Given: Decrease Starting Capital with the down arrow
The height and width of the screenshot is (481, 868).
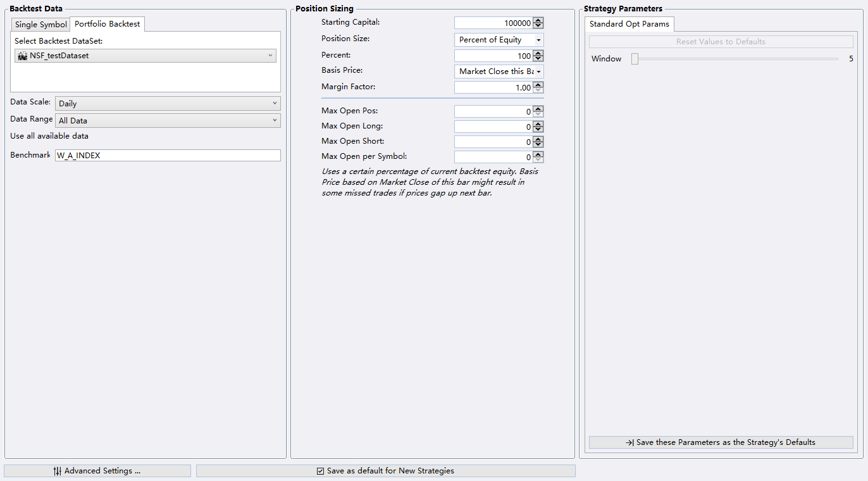Looking at the screenshot, I should pyautogui.click(x=538, y=27).
